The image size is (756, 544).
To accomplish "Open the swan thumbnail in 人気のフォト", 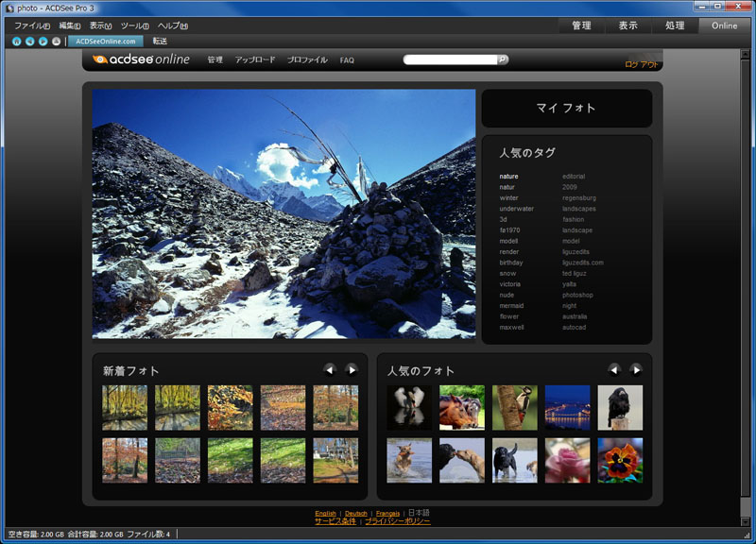I will [x=409, y=407].
